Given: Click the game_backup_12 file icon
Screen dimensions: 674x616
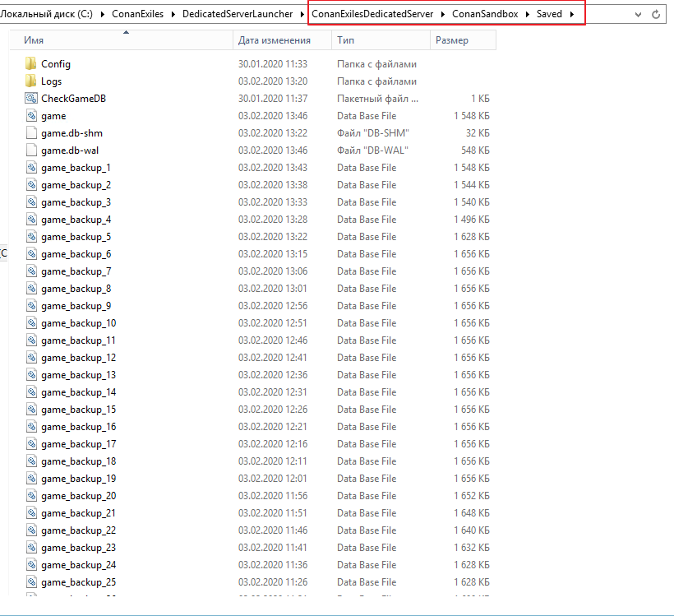Looking at the screenshot, I should (x=31, y=358).
